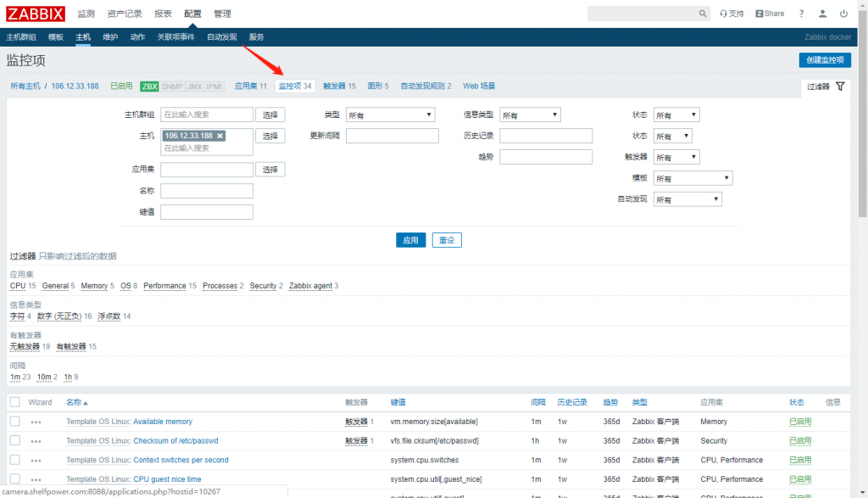Open the 配置 top menu
Image resolution: width=868 pixels, height=498 pixels.
click(192, 14)
